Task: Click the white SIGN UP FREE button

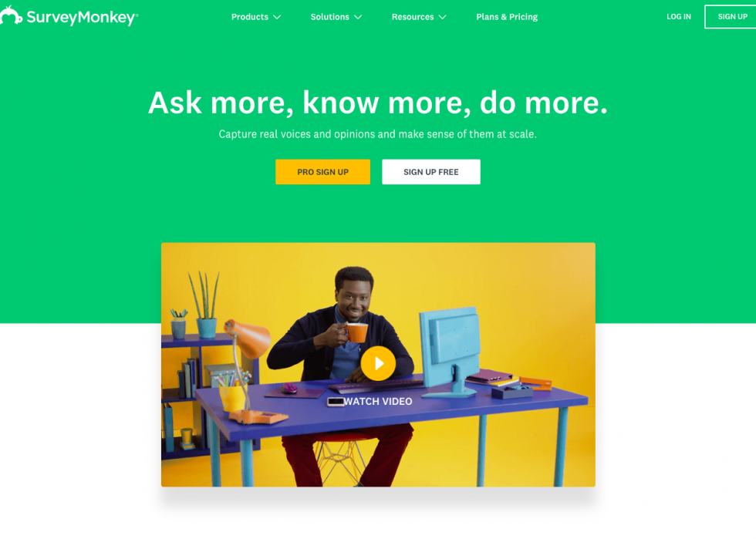Action: 431,172
